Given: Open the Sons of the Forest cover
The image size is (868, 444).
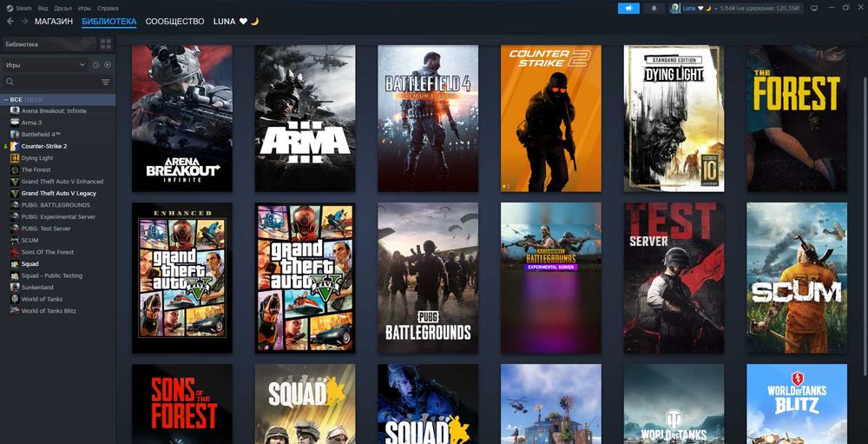Looking at the screenshot, I should [x=182, y=404].
